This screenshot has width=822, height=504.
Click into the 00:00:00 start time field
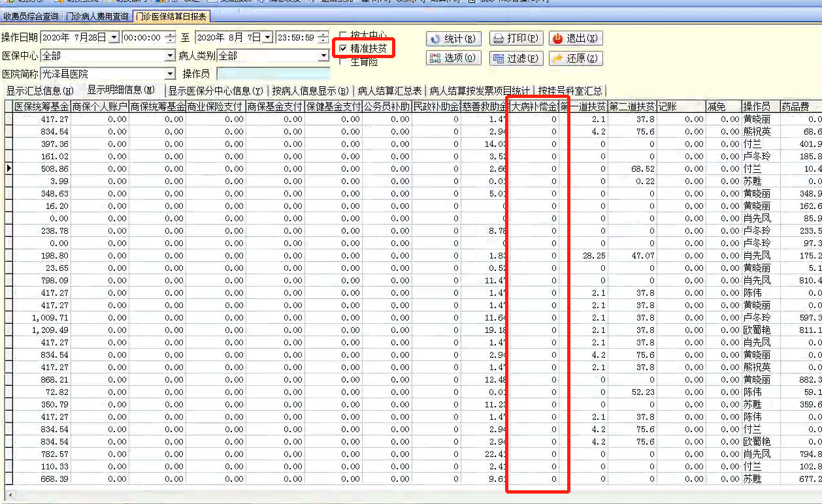[x=144, y=38]
